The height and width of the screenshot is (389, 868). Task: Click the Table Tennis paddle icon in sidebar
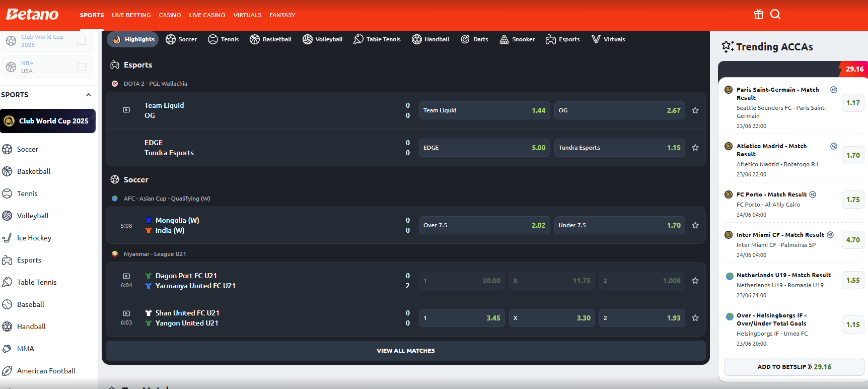(x=7, y=282)
